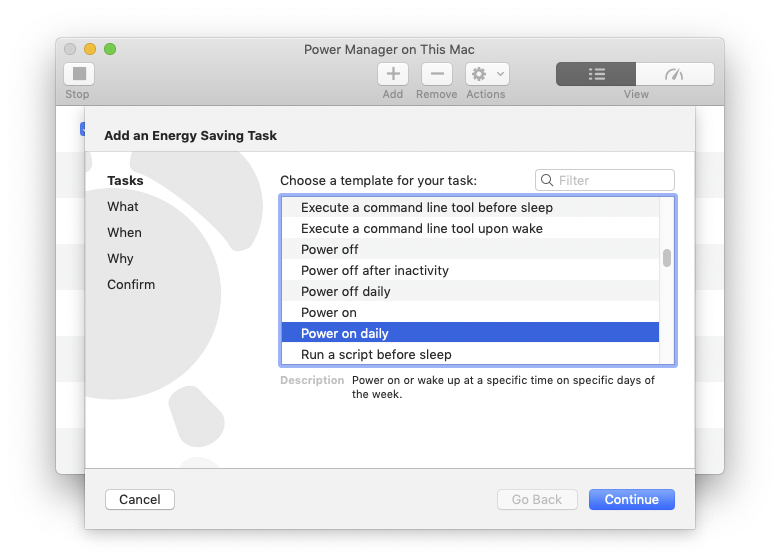Select the highlighted 'Power on daily' row

470,333
